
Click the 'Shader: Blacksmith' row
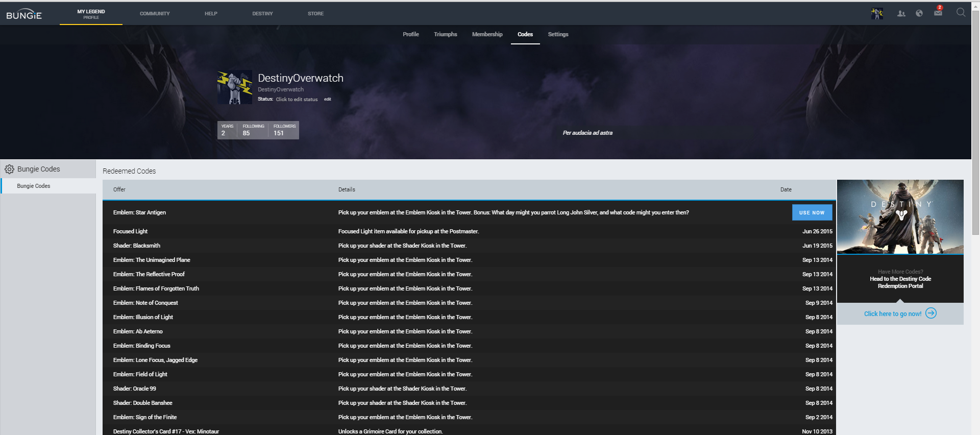469,246
